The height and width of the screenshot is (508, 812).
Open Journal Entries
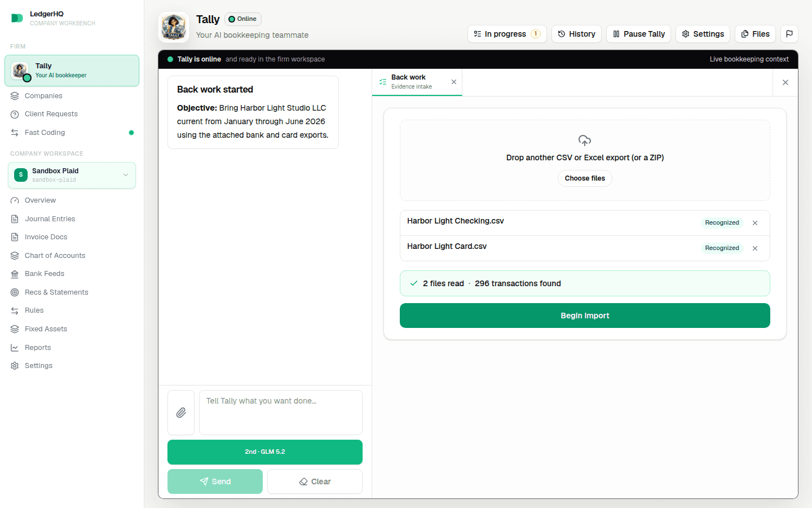[x=50, y=219]
